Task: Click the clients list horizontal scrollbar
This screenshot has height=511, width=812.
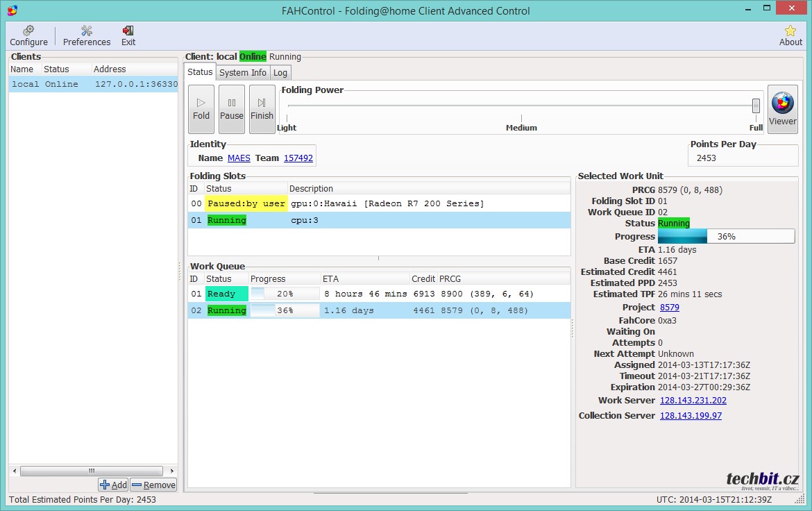Action: (x=90, y=471)
